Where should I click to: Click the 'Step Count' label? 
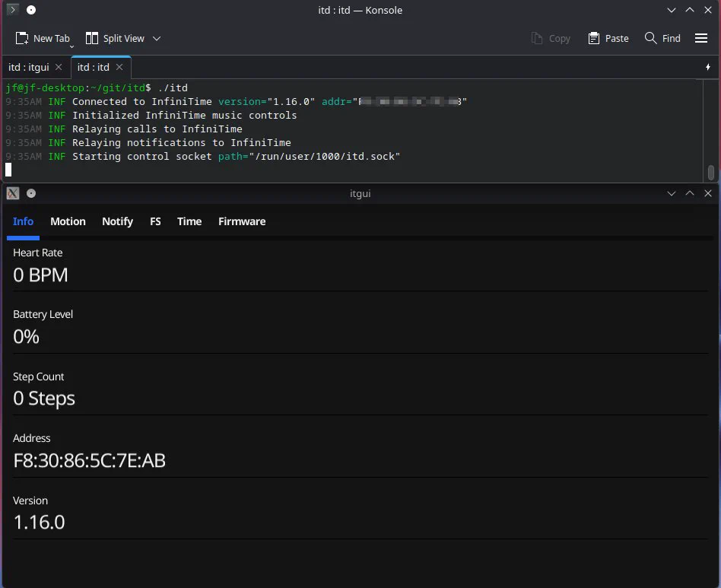pyautogui.click(x=39, y=377)
